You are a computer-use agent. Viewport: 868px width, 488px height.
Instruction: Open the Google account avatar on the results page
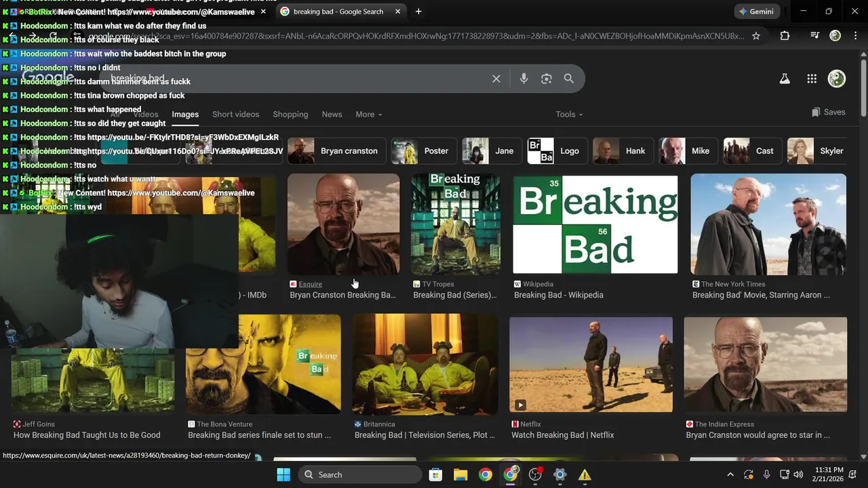(x=837, y=79)
